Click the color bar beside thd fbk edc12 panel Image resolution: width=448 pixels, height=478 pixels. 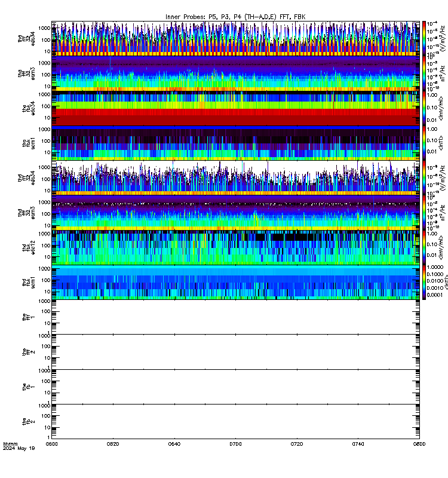[x=424, y=247]
